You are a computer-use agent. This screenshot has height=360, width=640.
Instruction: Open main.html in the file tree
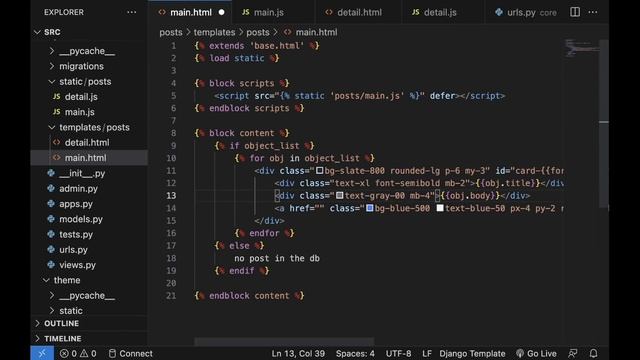pos(89,158)
